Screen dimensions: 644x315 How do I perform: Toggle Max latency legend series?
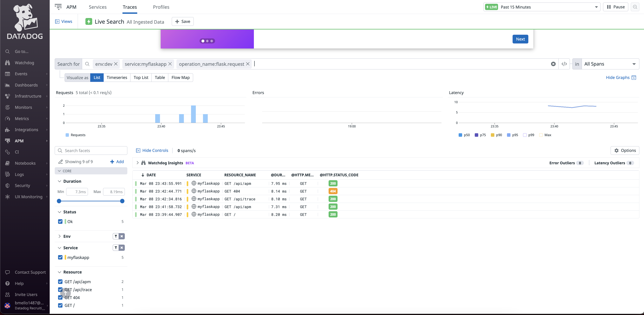point(545,135)
